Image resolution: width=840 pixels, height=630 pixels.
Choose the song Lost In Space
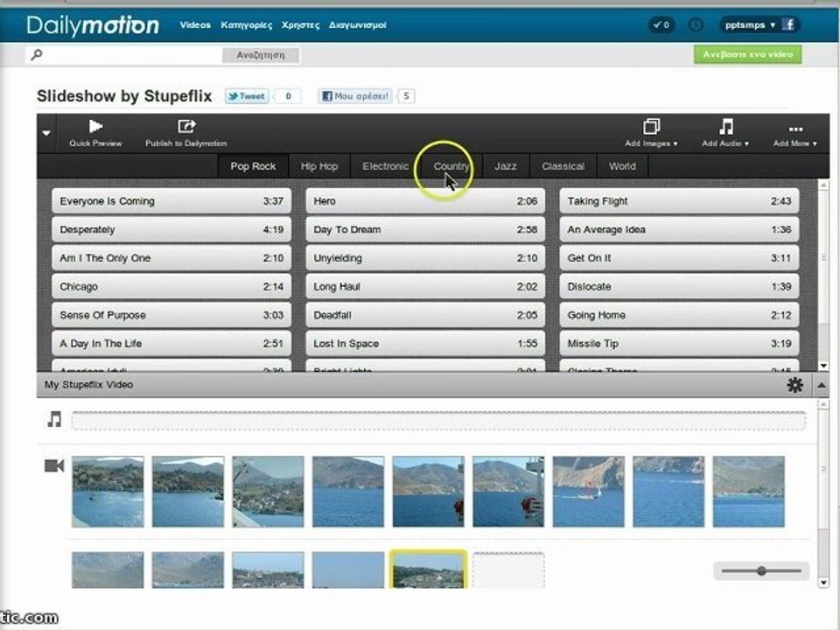(x=425, y=343)
